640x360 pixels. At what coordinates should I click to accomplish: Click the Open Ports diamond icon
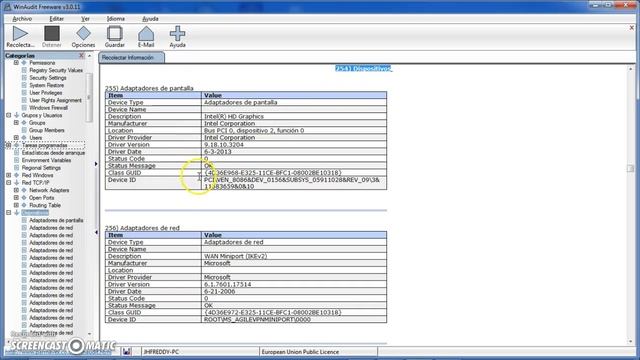(24, 198)
